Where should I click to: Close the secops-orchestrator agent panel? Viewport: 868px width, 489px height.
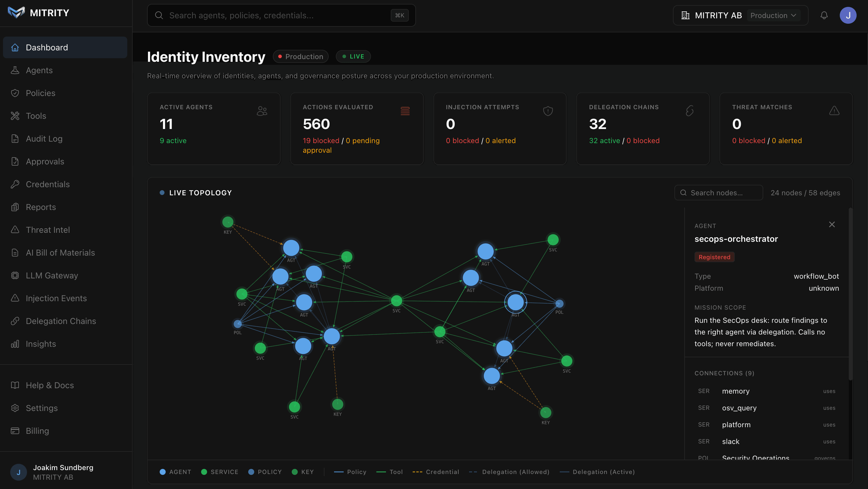pyautogui.click(x=832, y=225)
